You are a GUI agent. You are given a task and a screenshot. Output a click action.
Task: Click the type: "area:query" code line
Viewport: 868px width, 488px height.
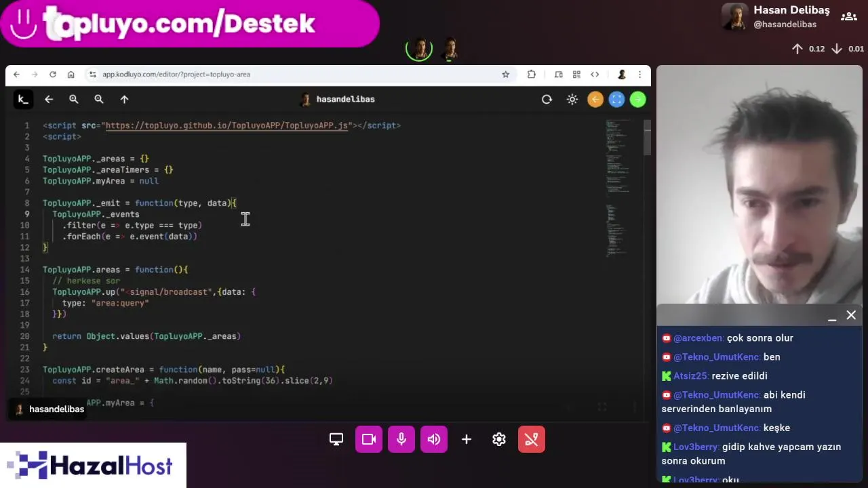105,303
